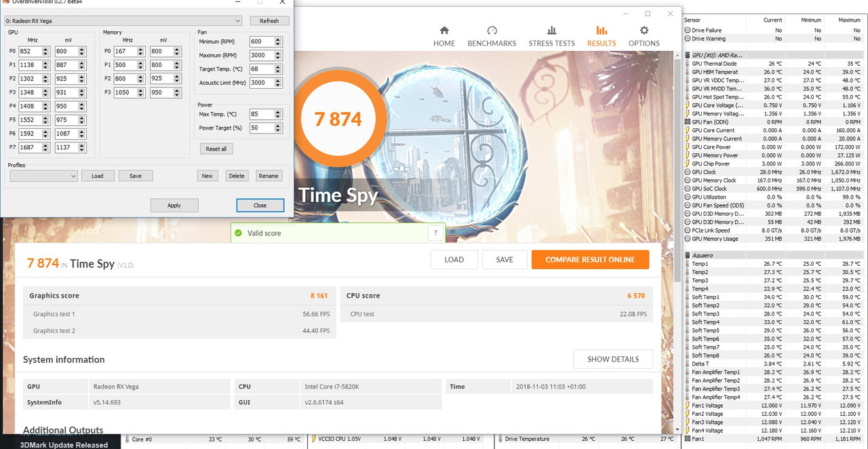Click the Fan1 RPM fan icon
Screen dimensions: 868x449
click(688, 439)
